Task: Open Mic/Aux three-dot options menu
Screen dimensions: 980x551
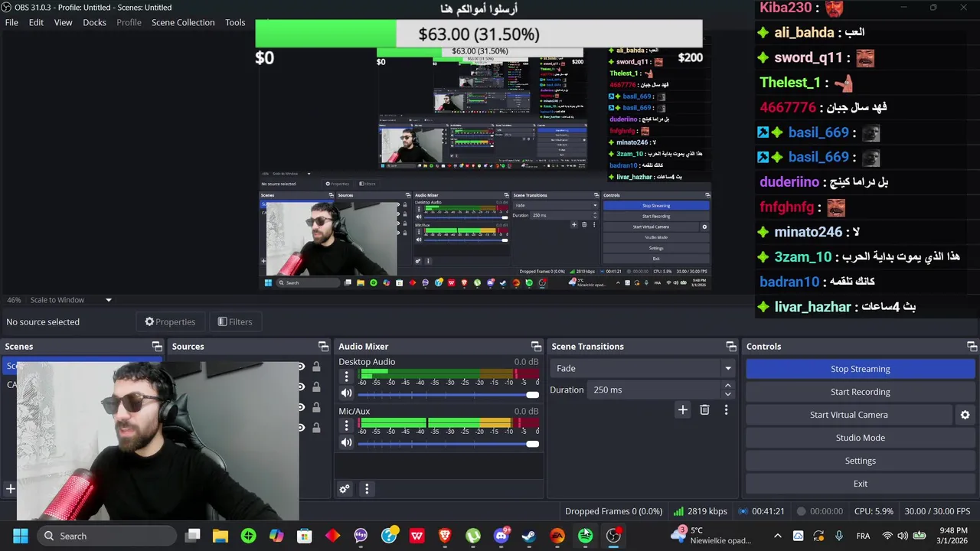Action: click(346, 425)
